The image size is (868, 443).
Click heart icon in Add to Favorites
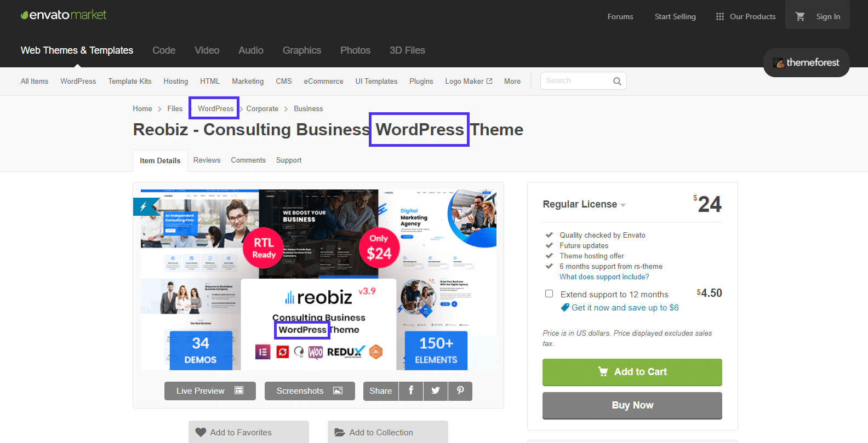pos(201,432)
